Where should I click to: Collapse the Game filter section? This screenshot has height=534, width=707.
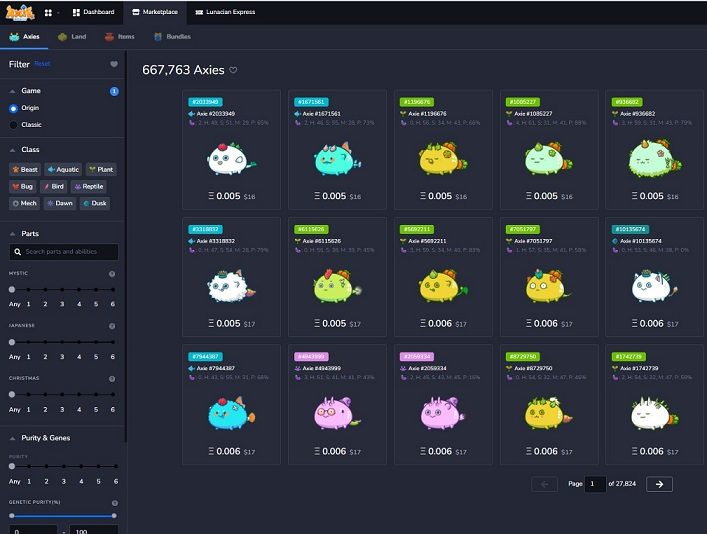[x=13, y=91]
